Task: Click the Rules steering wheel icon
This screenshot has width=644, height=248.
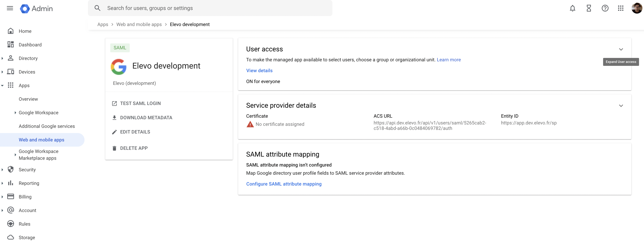Action: click(10, 224)
